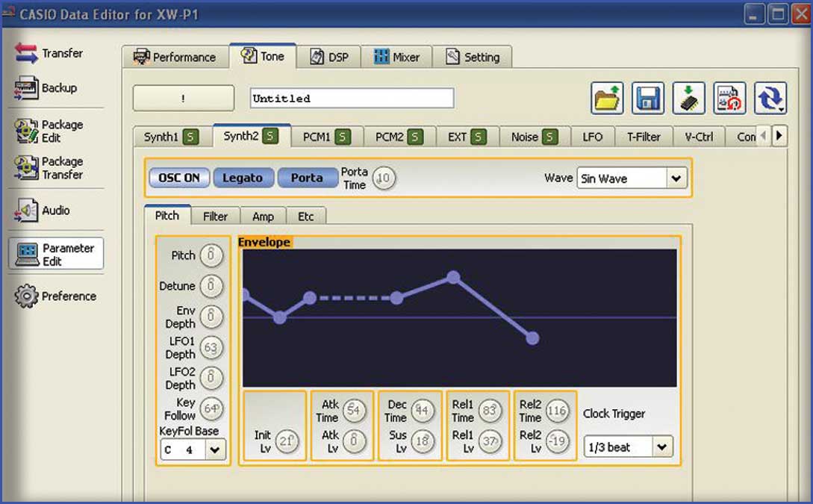Toggle Noise solo S button

[x=549, y=137]
